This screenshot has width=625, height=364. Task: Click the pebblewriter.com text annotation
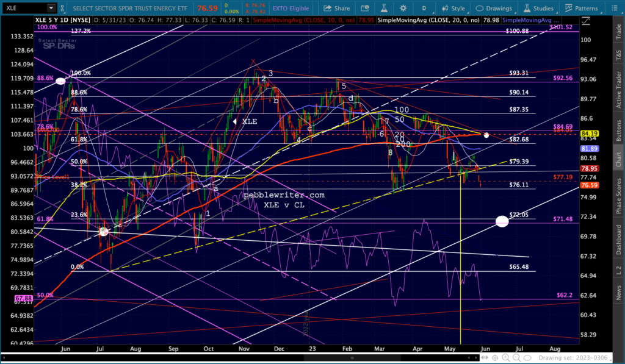[284, 194]
